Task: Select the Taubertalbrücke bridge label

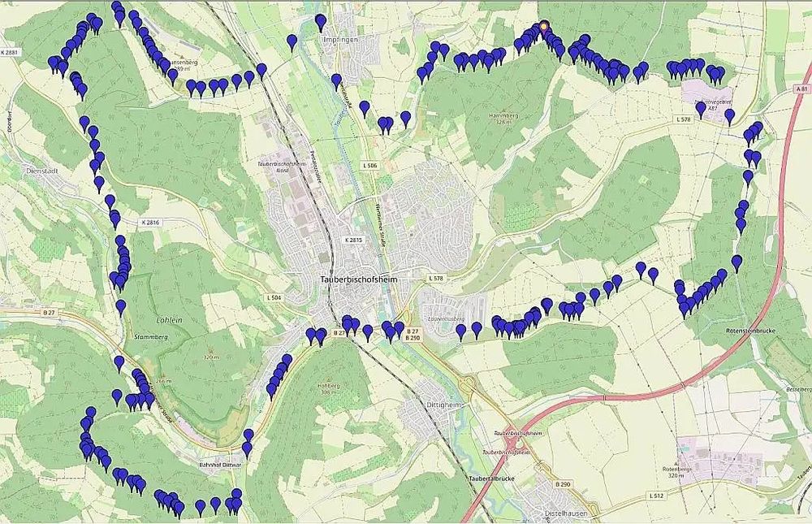Action: click(491, 479)
